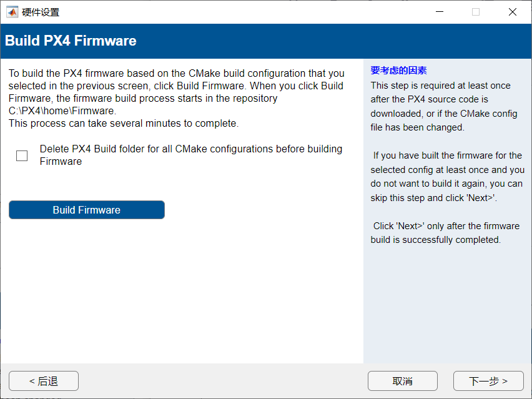Click the 'Build PX4 Firmware' header title
Viewport: 532px width, 399px height.
[71, 41]
